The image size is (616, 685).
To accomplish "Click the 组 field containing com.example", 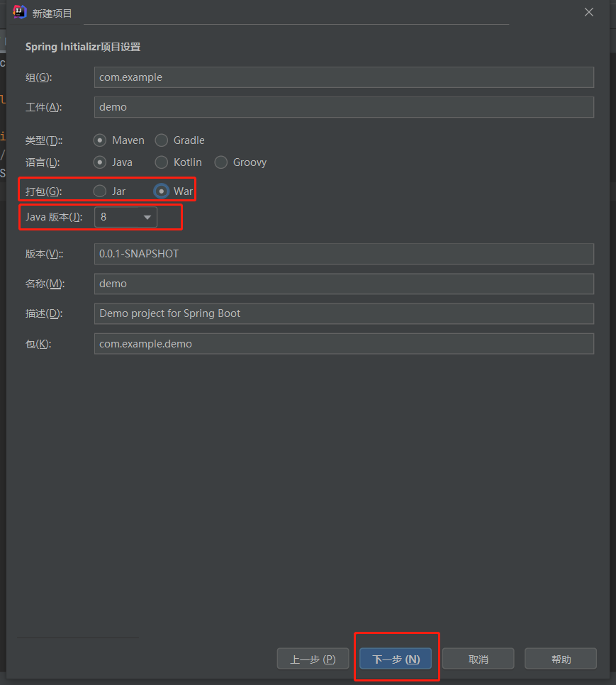I will (344, 77).
